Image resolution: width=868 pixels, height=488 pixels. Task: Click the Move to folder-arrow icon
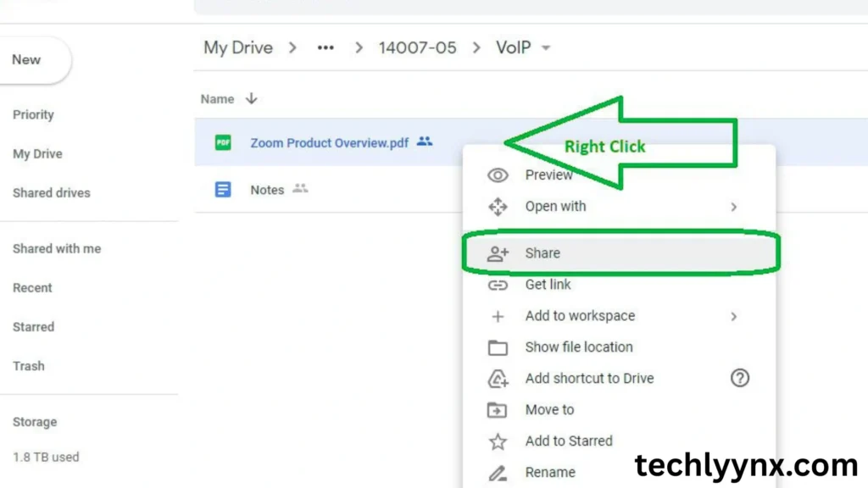pyautogui.click(x=497, y=410)
